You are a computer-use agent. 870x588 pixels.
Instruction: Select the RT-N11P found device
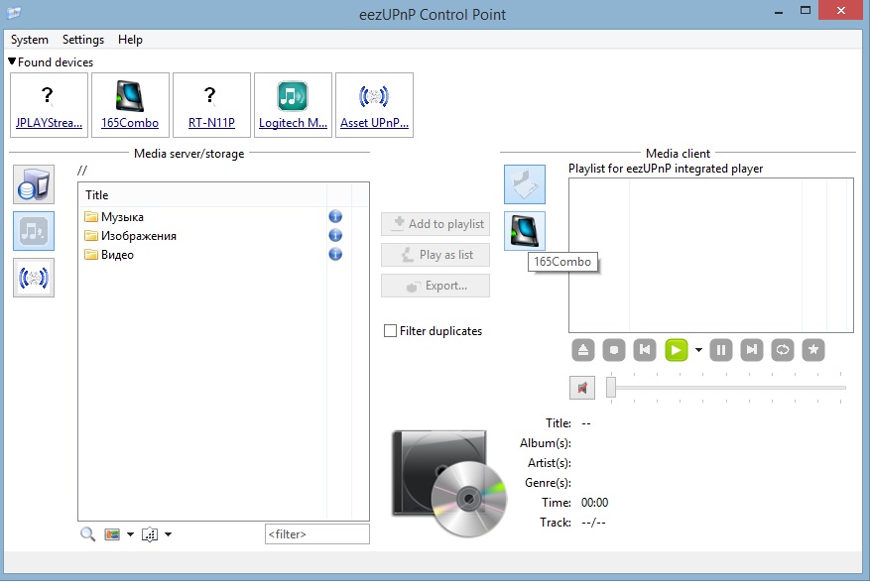coord(211,105)
